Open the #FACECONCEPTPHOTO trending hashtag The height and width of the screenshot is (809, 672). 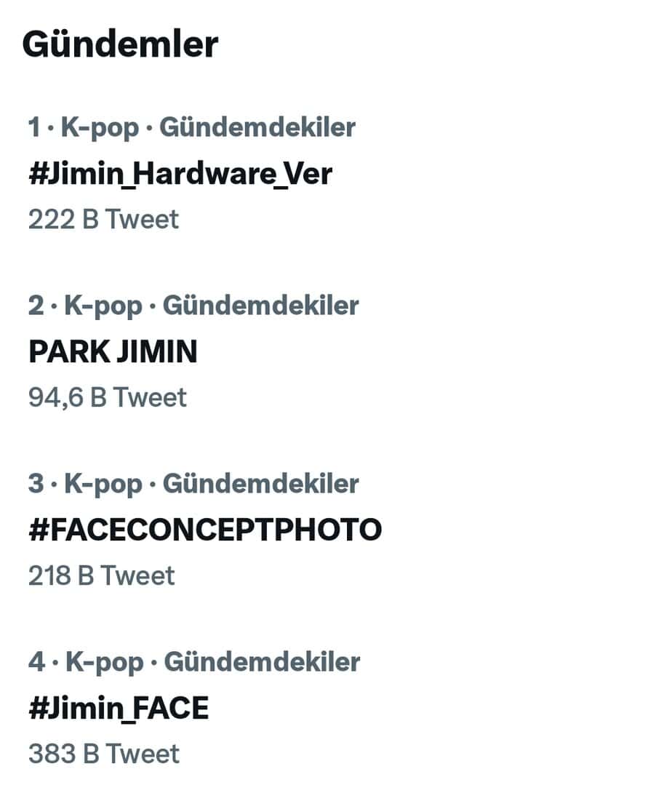[205, 530]
